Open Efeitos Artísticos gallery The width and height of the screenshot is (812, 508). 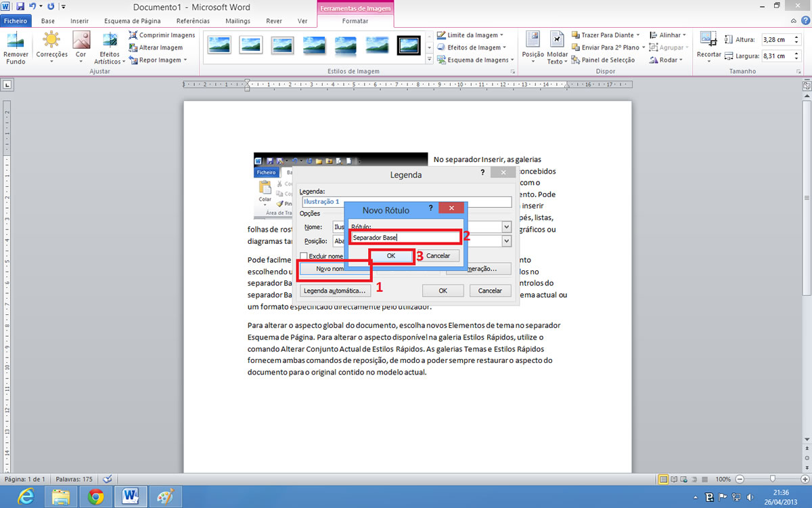click(110, 48)
